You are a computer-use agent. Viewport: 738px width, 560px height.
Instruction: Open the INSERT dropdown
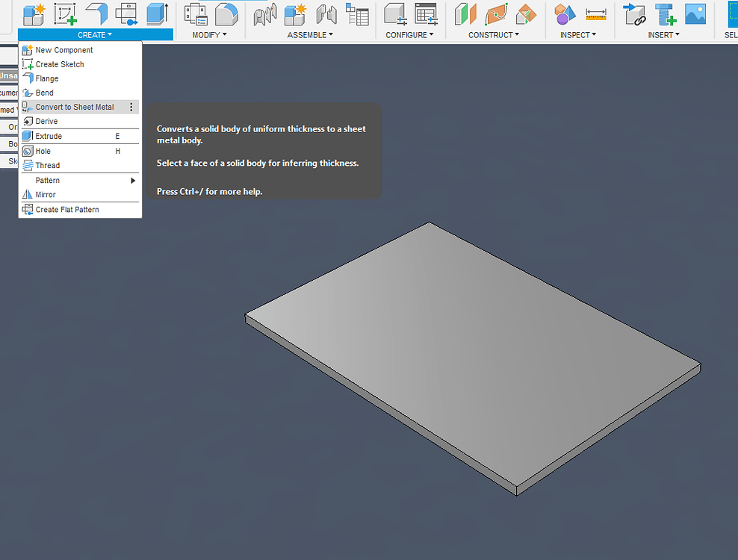pos(663,34)
